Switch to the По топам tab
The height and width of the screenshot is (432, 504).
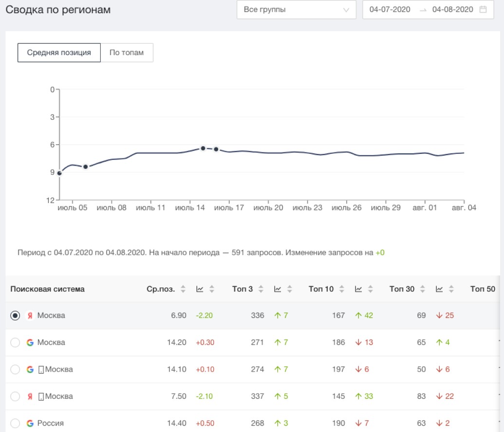pos(127,53)
